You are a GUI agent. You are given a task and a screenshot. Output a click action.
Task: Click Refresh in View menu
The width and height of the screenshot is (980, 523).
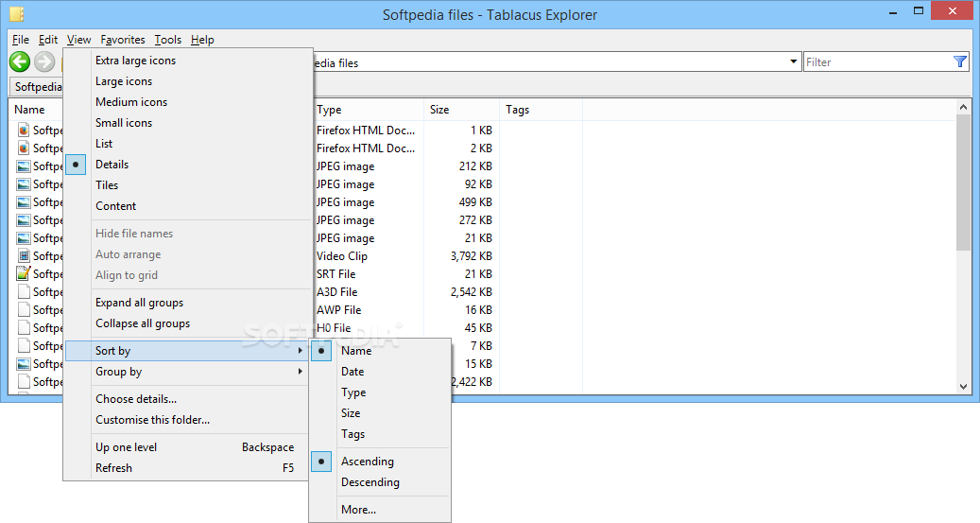(x=187, y=468)
